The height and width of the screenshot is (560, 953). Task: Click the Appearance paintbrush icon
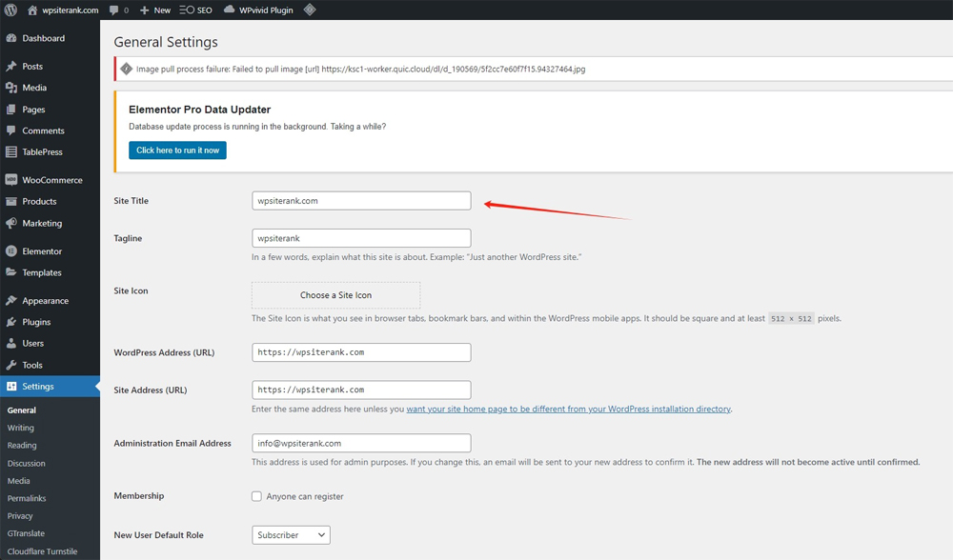(x=10, y=301)
